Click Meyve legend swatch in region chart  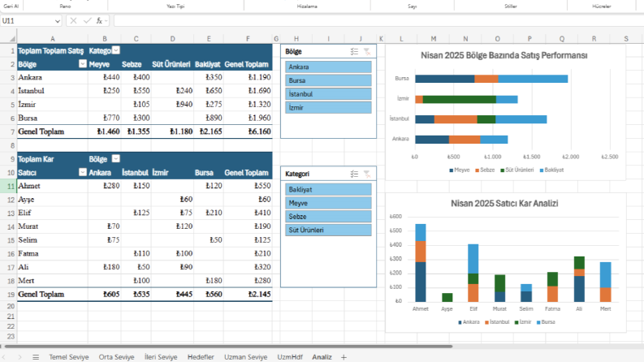[x=452, y=170]
